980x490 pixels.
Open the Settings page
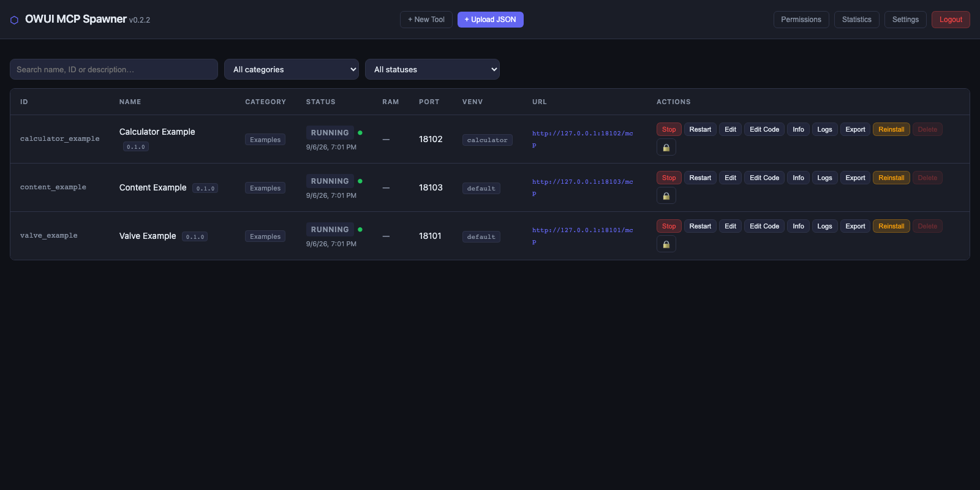(905, 20)
